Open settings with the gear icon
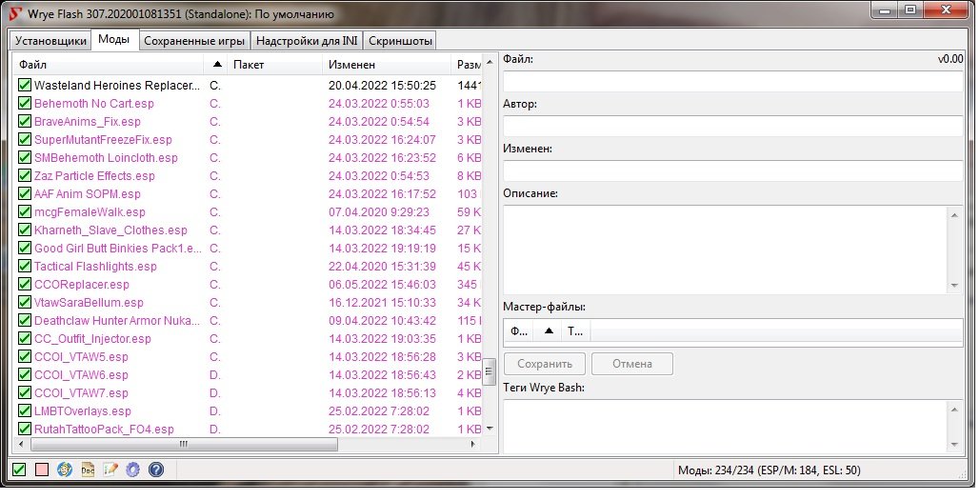This screenshot has width=980, height=500. click(133, 470)
